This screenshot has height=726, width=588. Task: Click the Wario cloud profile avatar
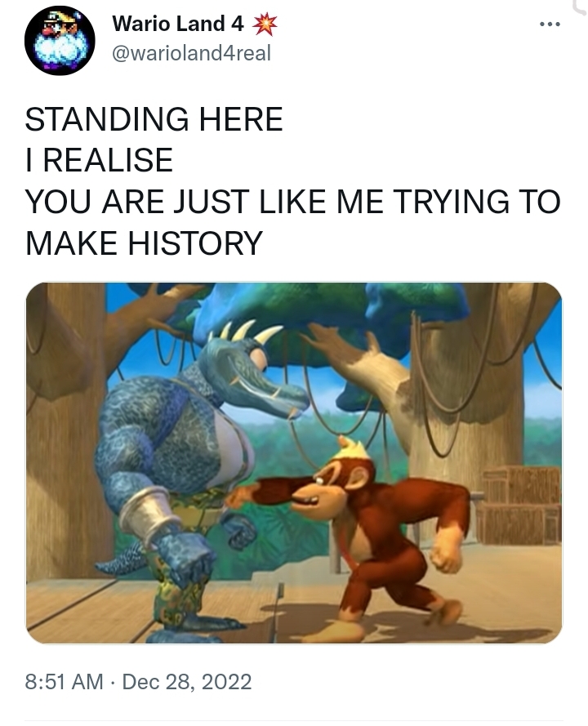coord(60,40)
